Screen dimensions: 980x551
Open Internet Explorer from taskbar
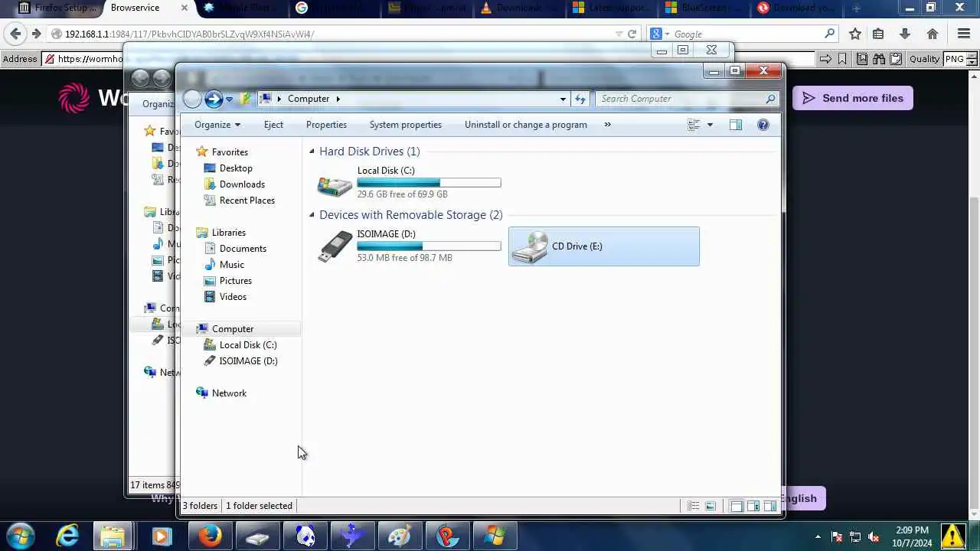(67, 536)
